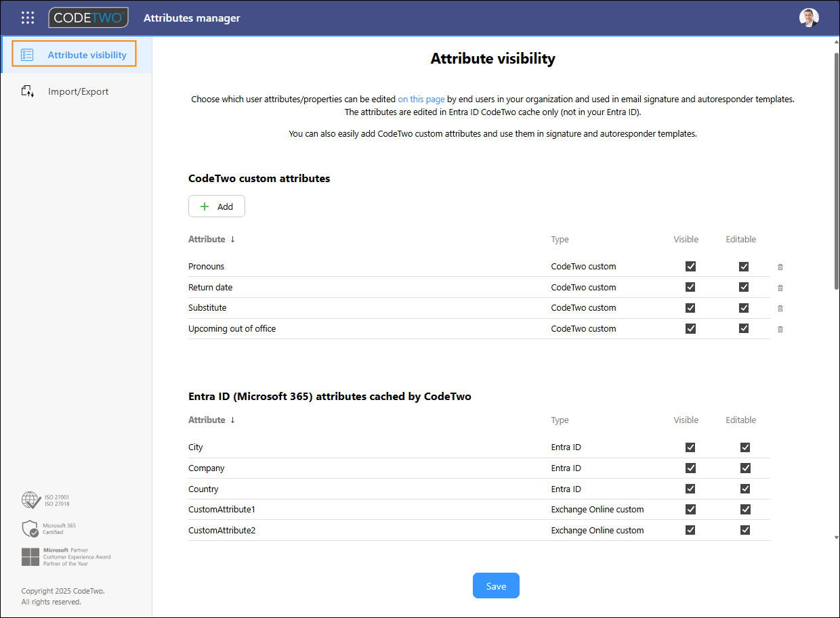The height and width of the screenshot is (618, 840).
Task: Toggle Editable checkbox for Pronouns
Action: click(744, 267)
